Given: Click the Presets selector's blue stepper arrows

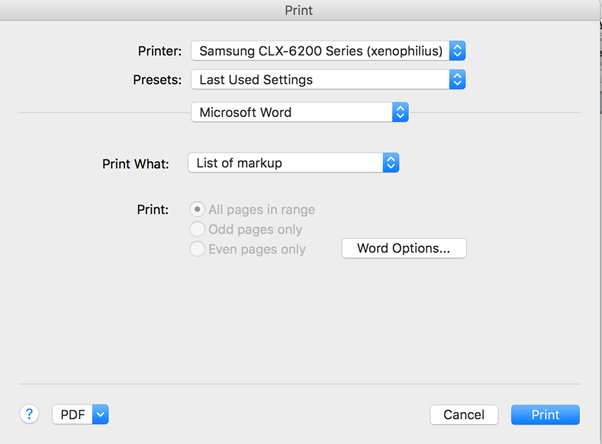Looking at the screenshot, I should [x=457, y=79].
